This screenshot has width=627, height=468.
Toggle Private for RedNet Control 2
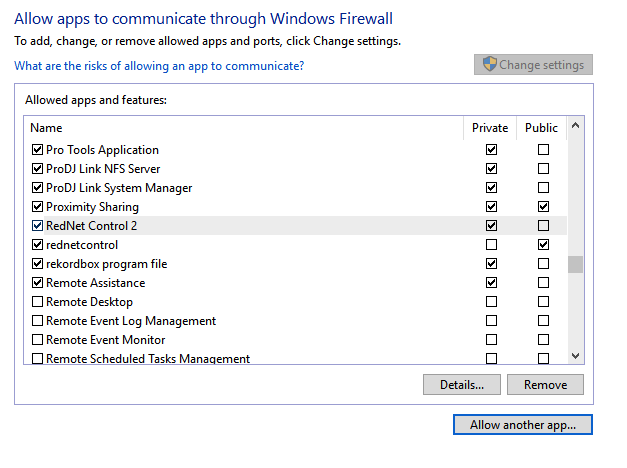point(491,226)
